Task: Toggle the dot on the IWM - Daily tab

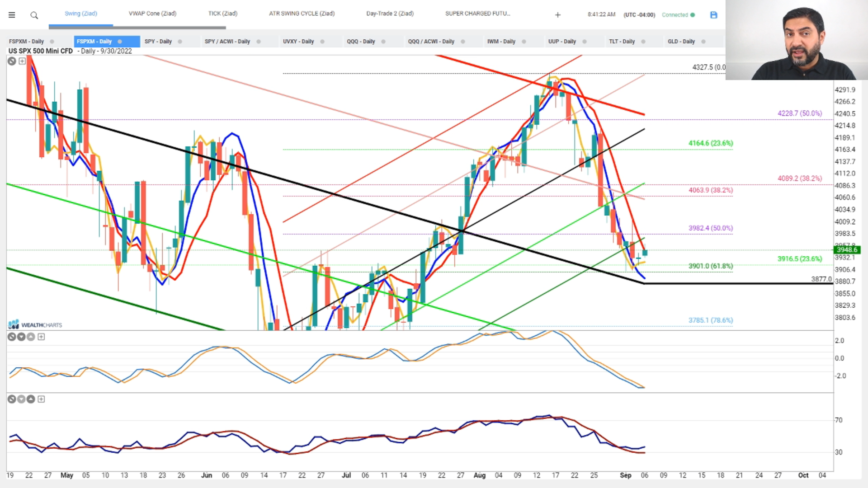Action: pos(524,42)
